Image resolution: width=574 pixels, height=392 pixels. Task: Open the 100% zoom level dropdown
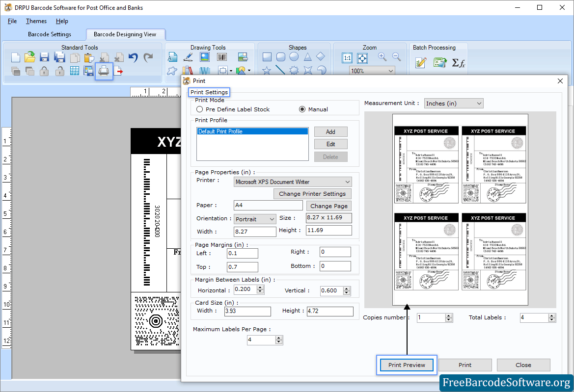pos(372,71)
